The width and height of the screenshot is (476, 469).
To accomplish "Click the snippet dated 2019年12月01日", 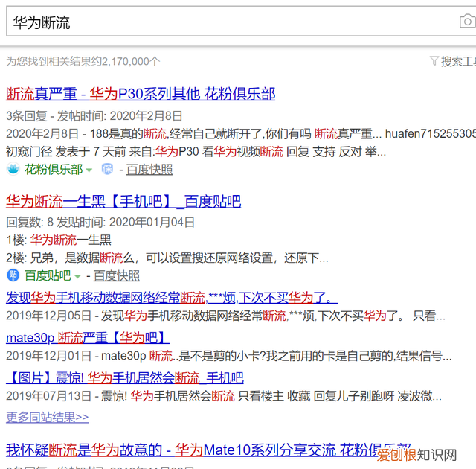I will click(x=229, y=356).
